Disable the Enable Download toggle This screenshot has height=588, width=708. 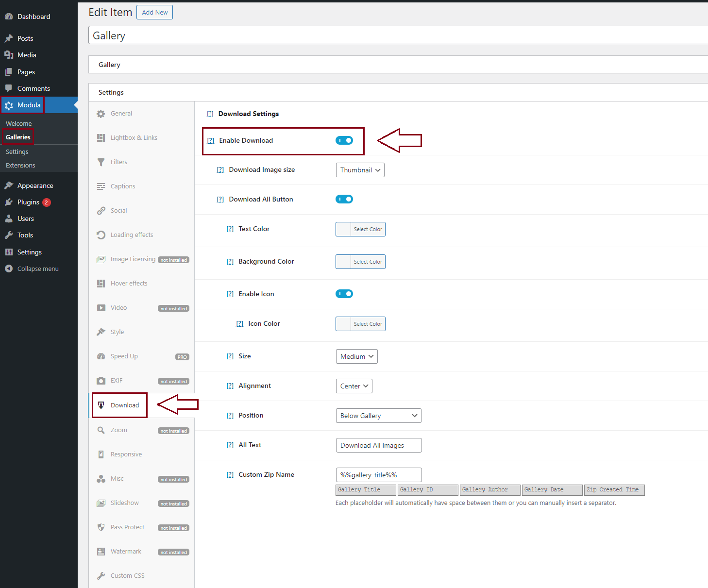(x=344, y=140)
